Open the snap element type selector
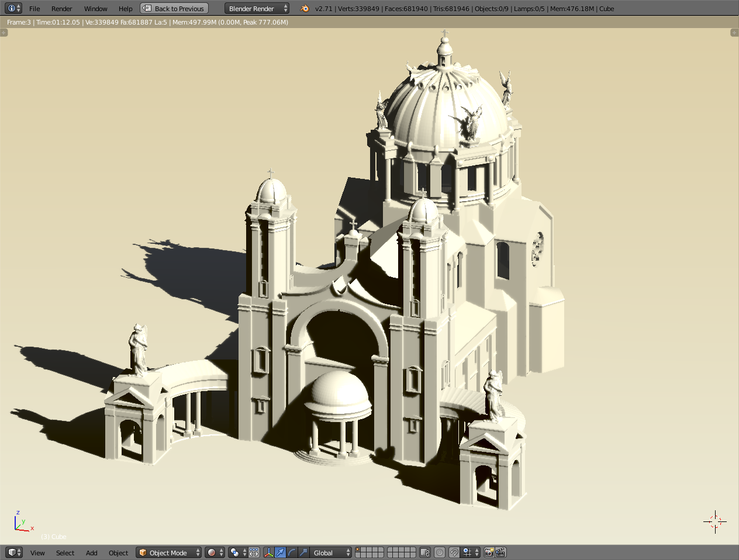Viewport: 739px width, 560px height. (470, 552)
